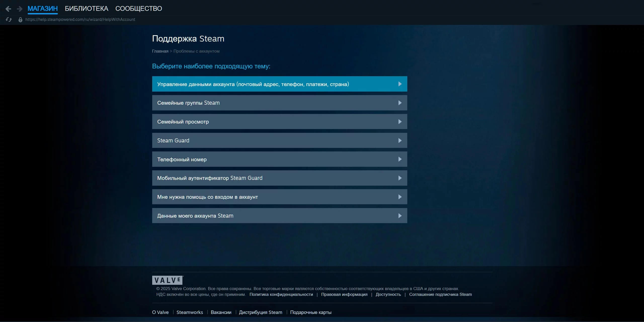Expand arrow on Семейные группы Steam row

[400, 103]
